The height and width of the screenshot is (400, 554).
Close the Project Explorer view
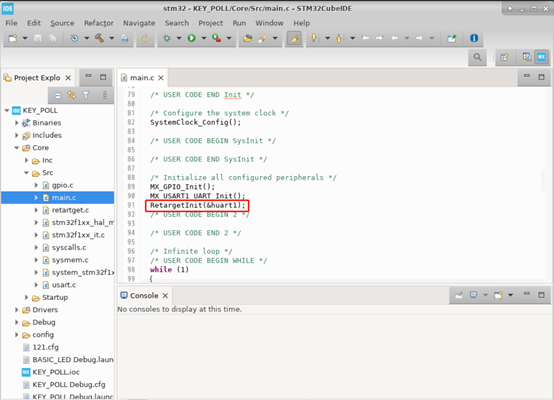click(69, 78)
